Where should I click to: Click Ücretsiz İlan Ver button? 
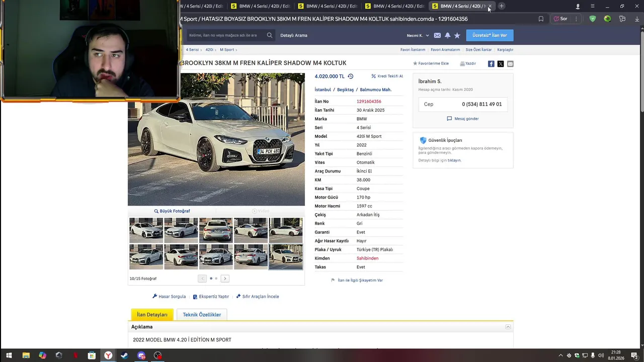(x=490, y=35)
